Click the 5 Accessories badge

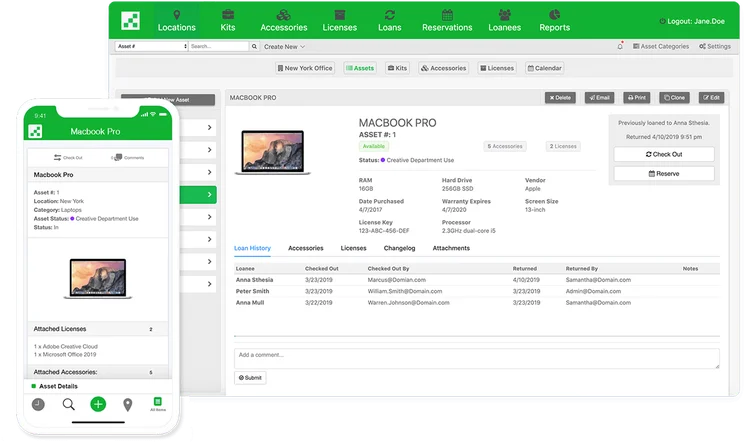505,147
